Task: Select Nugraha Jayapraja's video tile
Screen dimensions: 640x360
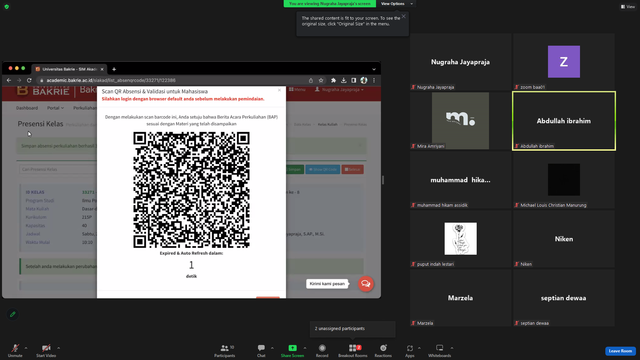Action: click(x=460, y=62)
